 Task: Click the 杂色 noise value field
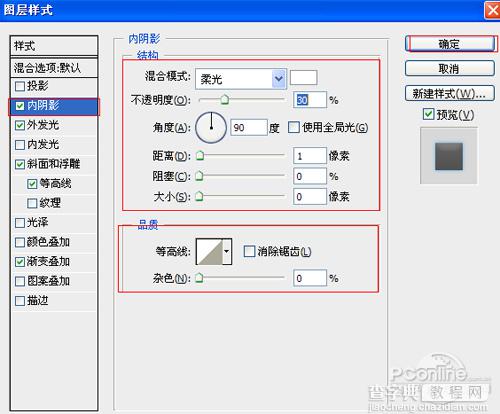[310, 278]
